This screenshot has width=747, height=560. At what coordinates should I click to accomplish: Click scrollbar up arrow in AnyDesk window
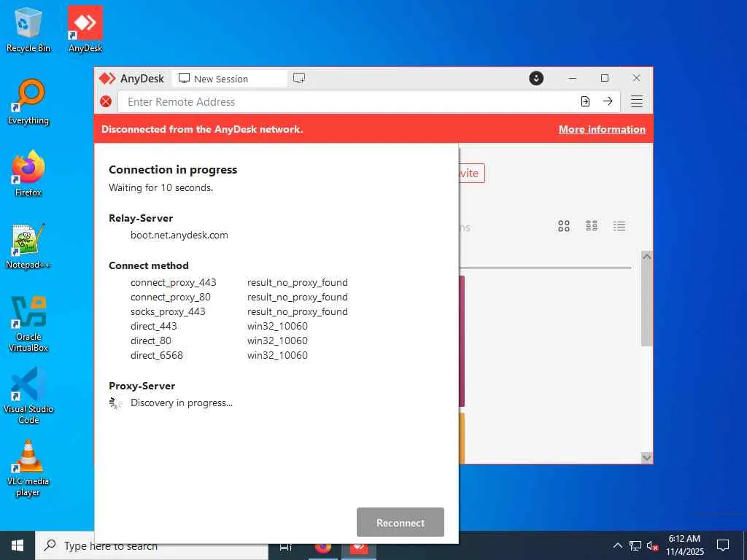(x=646, y=256)
